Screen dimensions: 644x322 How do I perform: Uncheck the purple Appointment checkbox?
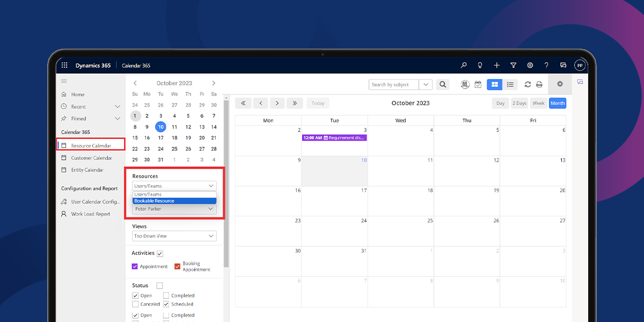click(x=135, y=266)
